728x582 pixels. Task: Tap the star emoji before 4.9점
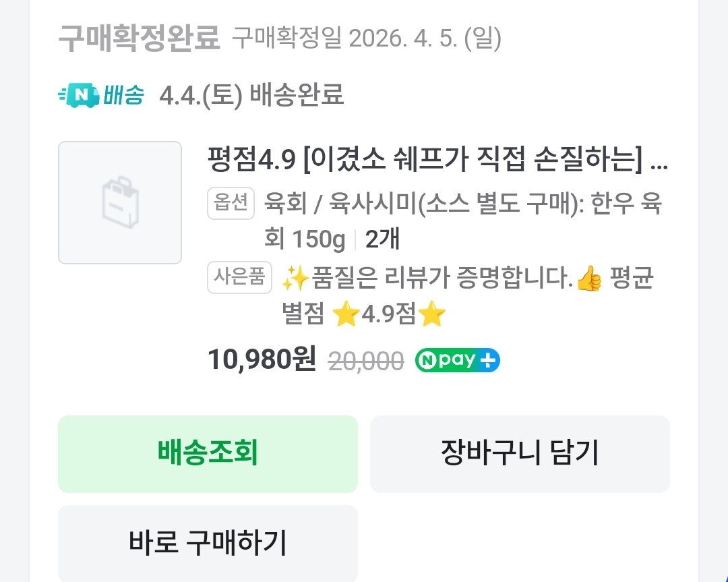(346, 315)
